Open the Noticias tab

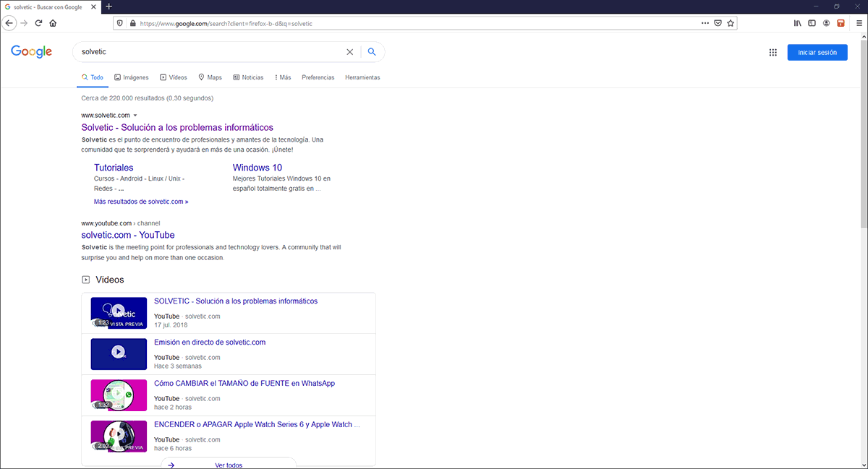[x=248, y=77]
